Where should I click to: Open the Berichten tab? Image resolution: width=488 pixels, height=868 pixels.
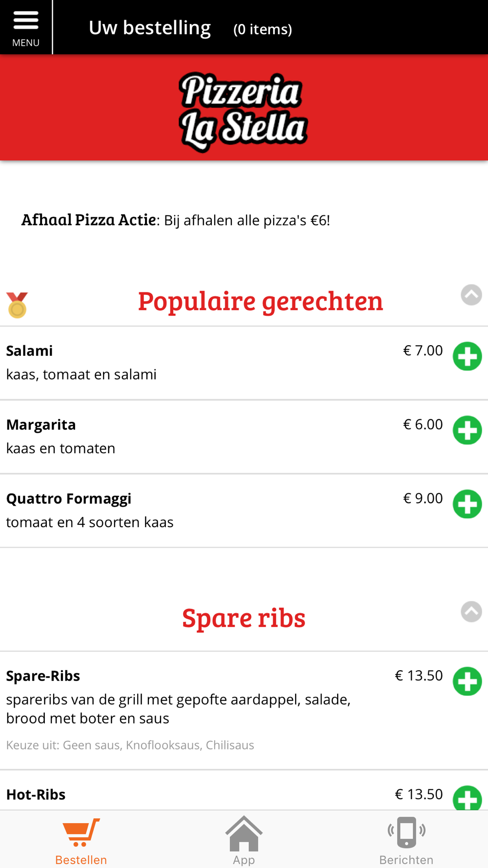tap(406, 840)
